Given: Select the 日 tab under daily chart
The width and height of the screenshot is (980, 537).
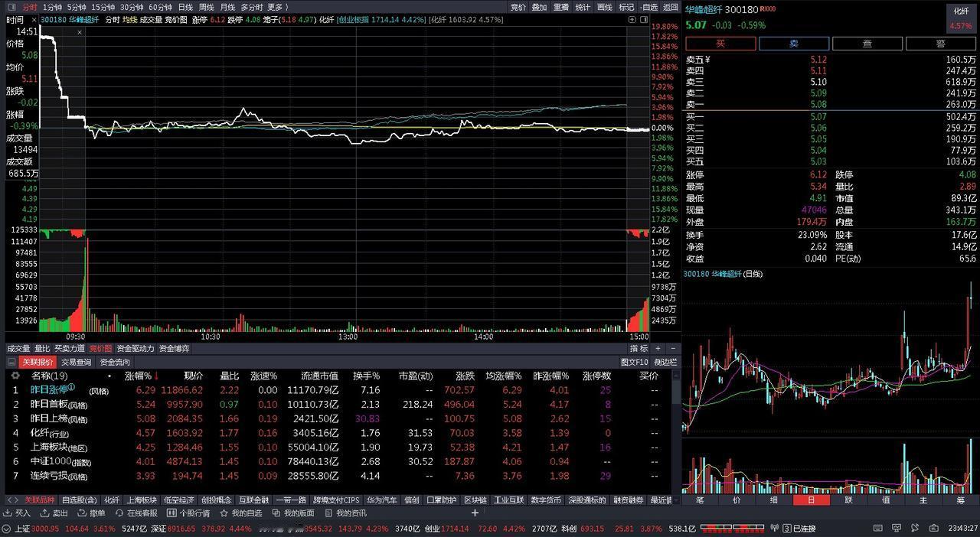Looking at the screenshot, I should coord(812,500).
